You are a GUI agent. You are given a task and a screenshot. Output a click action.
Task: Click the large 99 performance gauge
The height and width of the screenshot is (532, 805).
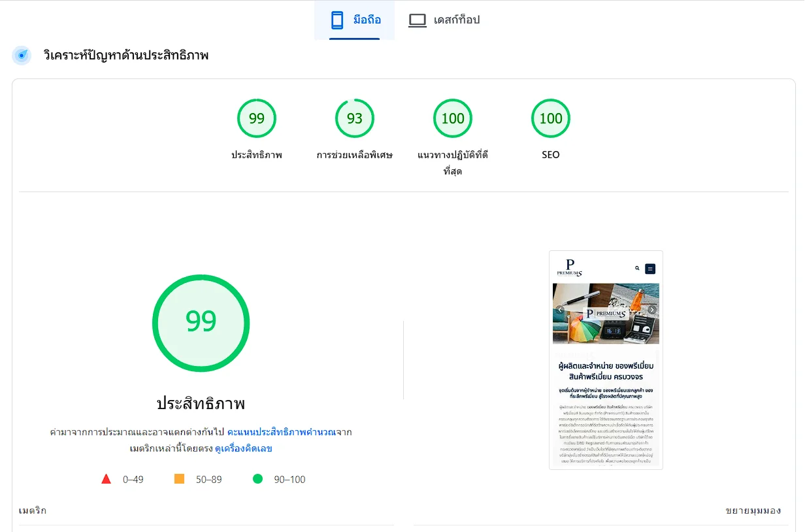click(201, 323)
